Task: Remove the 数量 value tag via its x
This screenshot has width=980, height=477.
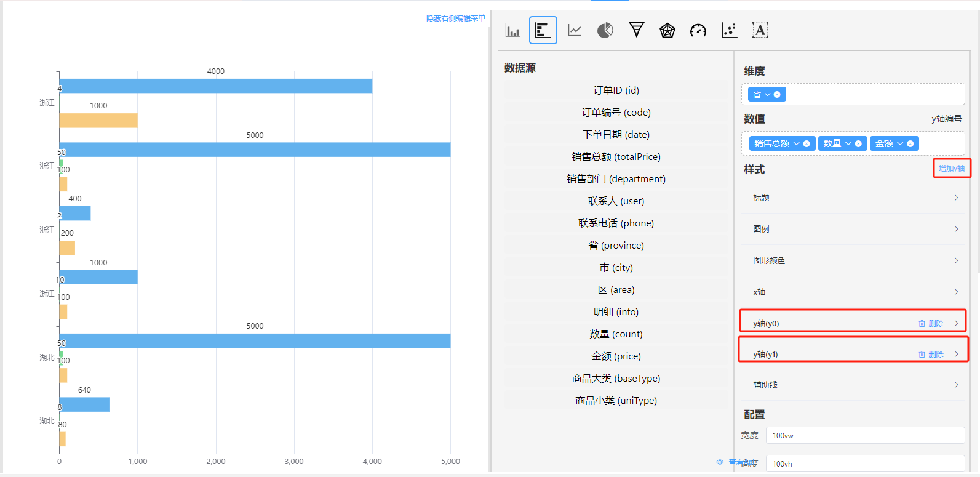Action: tap(858, 144)
